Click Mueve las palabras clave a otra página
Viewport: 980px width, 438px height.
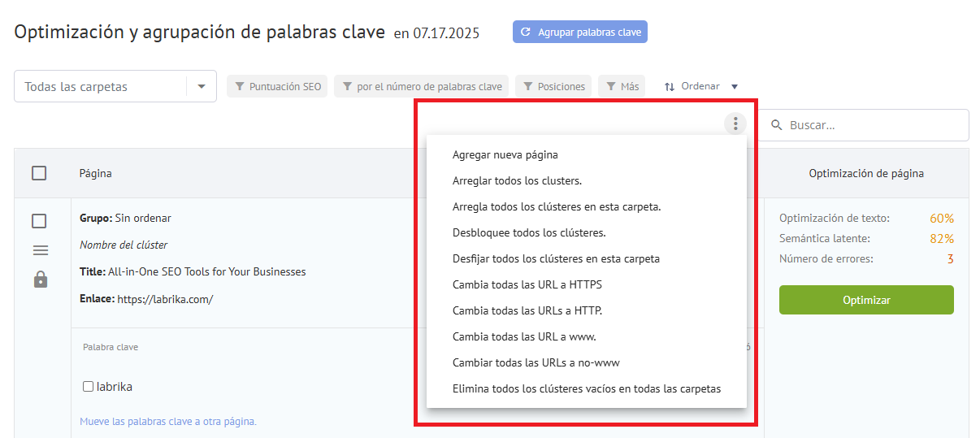point(168,422)
